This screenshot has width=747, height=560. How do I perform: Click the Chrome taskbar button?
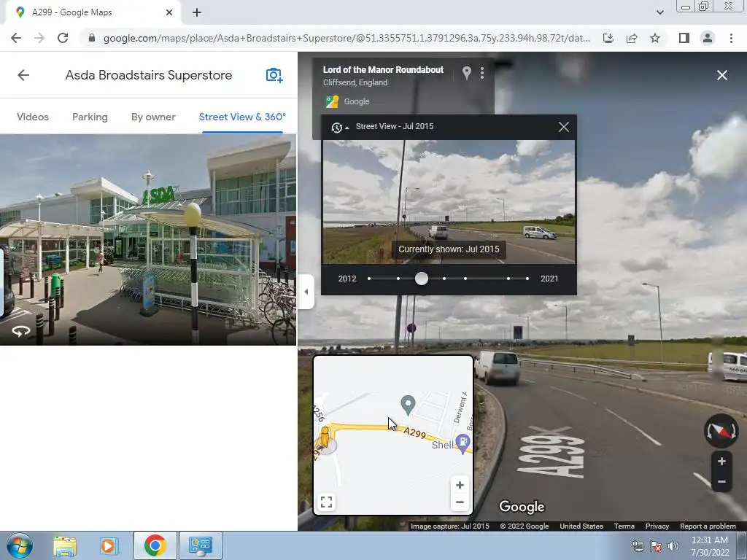click(x=155, y=545)
